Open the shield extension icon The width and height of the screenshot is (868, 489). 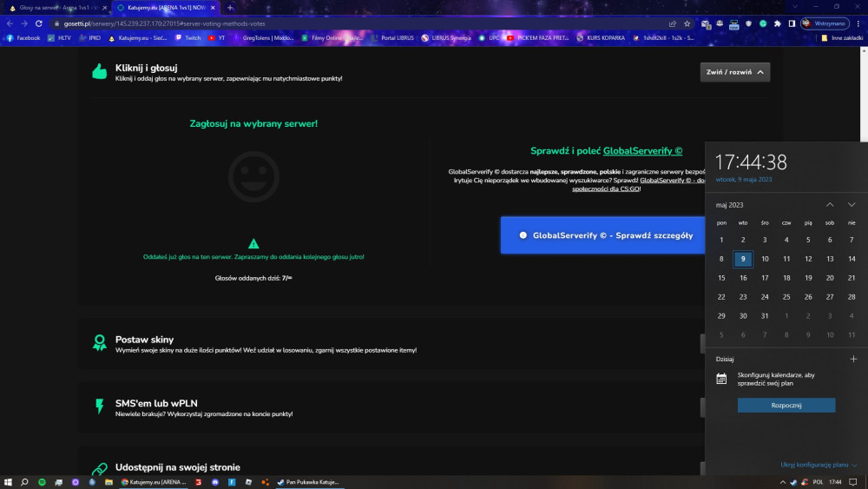748,23
